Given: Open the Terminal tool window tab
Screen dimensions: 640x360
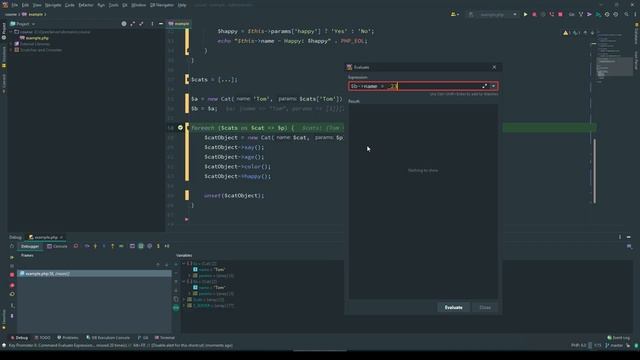Looking at the screenshot, I should point(164,338).
